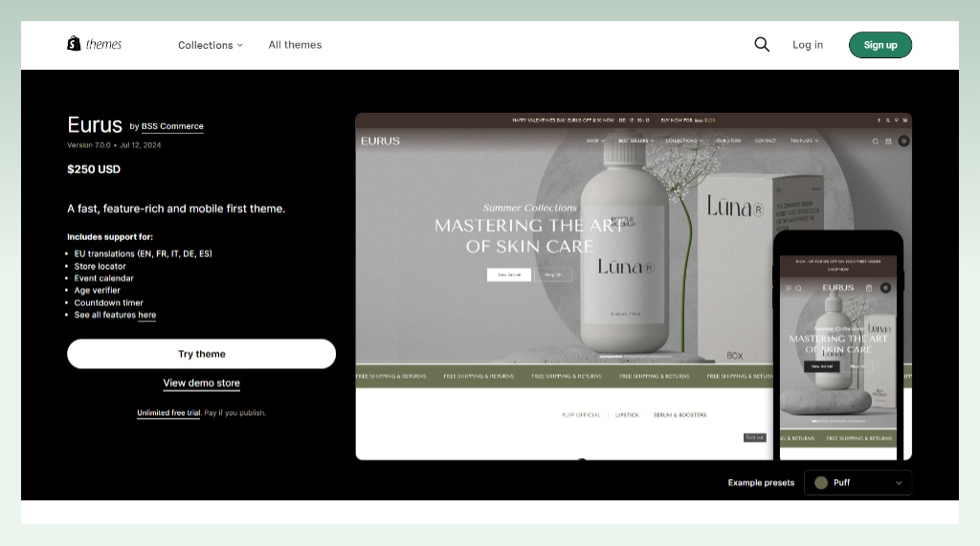Click the countdown timer in the preview announcement bar
The height and width of the screenshot is (546, 980).
(635, 120)
